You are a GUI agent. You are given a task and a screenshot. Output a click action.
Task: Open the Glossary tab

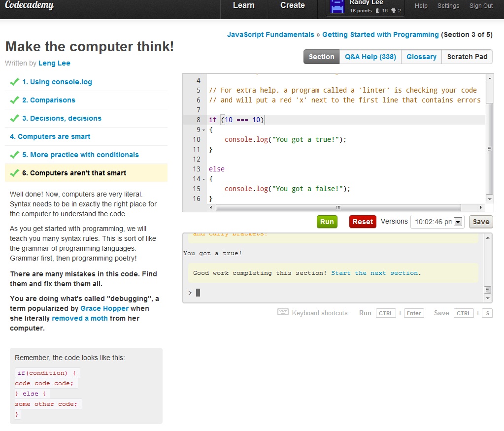coord(421,57)
